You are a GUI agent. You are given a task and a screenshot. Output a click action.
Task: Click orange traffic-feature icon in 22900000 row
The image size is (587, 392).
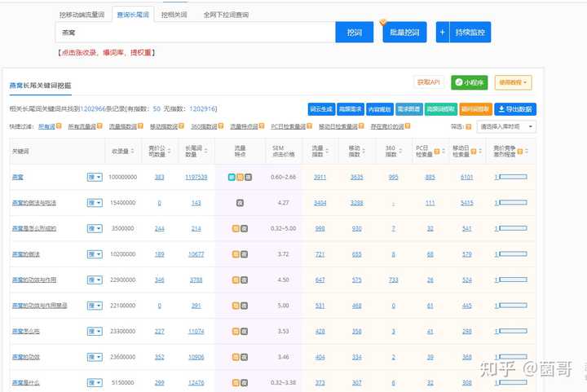[x=236, y=280]
